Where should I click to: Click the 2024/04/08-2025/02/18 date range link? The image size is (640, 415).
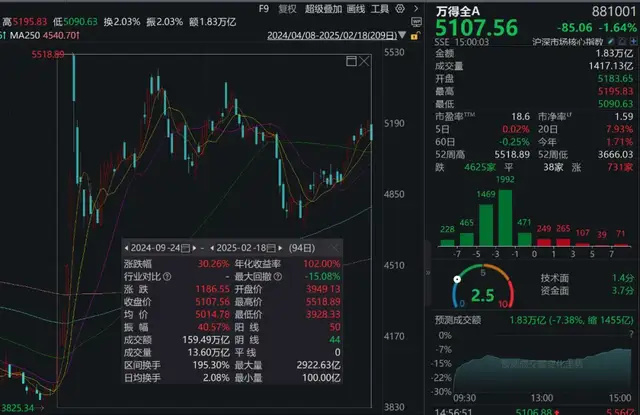(332, 36)
